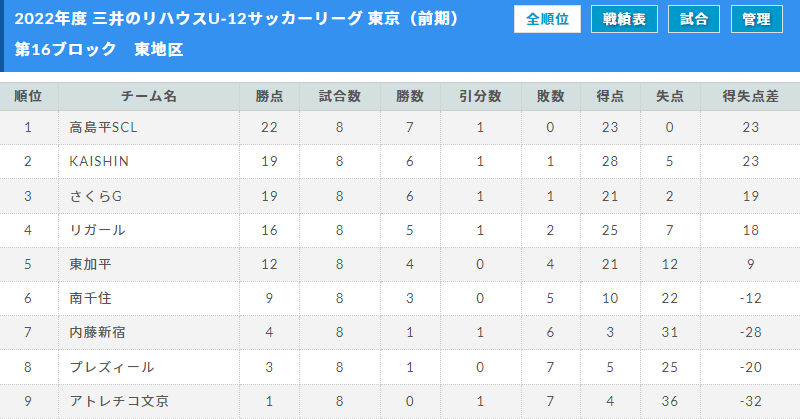The image size is (800, 419).
Task: Click the KAISHIN team name
Action: pos(99,161)
